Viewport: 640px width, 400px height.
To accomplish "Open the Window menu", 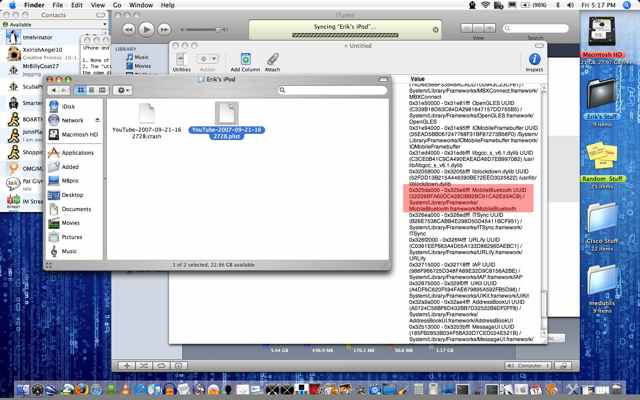I will point(141,5).
